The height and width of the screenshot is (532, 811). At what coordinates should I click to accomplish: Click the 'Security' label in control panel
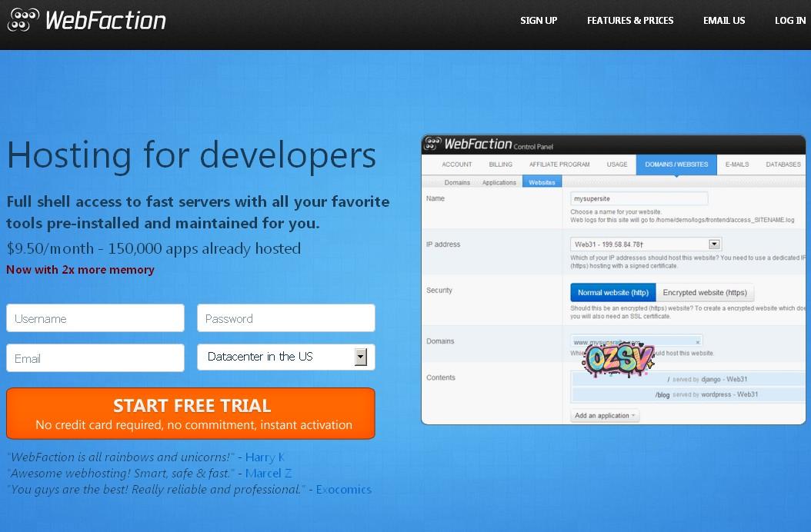pos(439,290)
